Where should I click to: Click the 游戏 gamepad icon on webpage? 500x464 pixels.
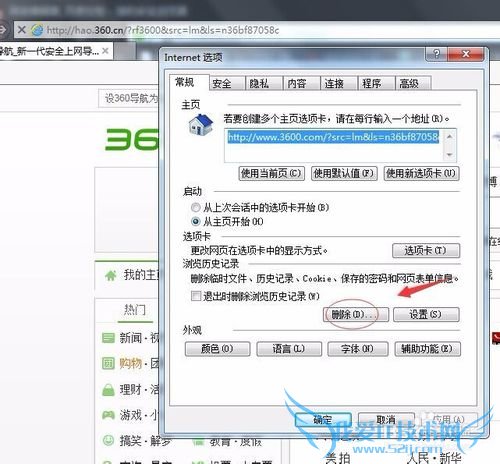pos(108,415)
